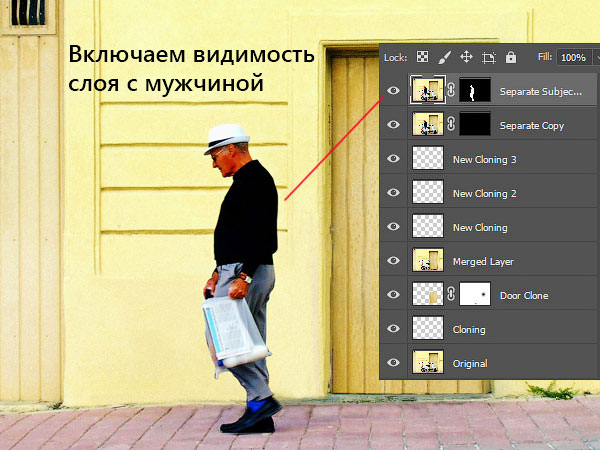Select the Door Clone layer thumbnail
This screenshot has height=450, width=600.
pos(428,294)
